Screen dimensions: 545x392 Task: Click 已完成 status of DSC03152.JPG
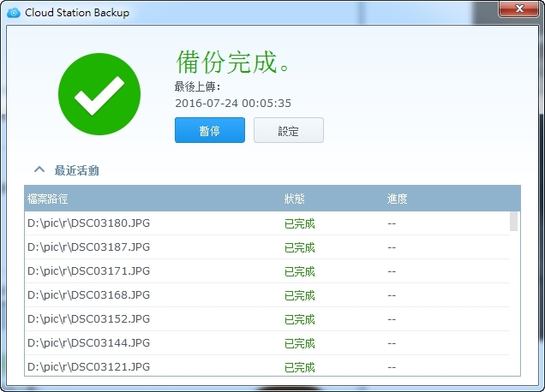coord(300,319)
